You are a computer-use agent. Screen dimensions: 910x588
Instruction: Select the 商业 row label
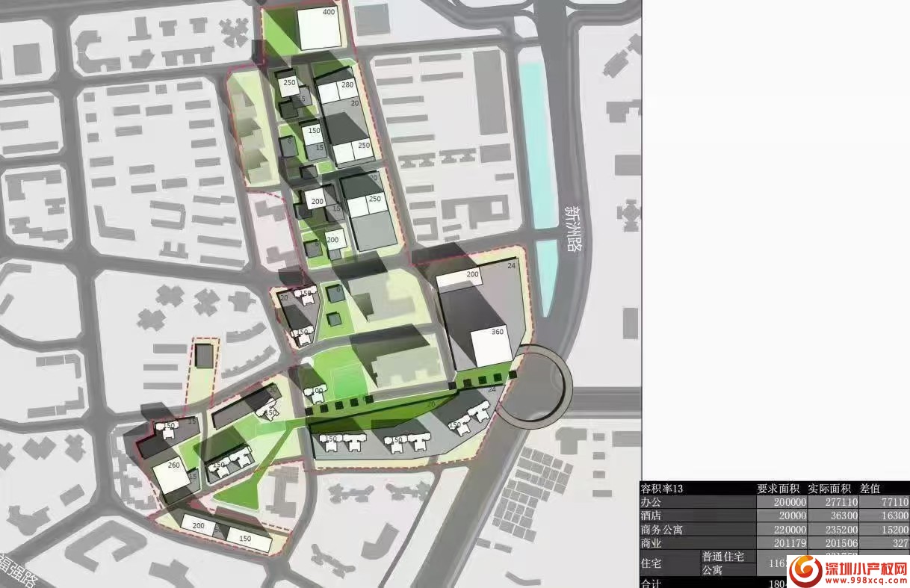[651, 542]
